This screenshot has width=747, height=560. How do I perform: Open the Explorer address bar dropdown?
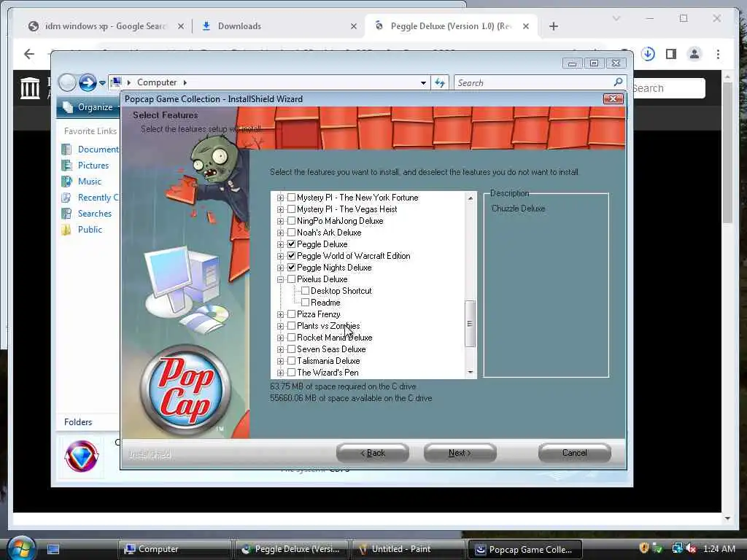click(423, 83)
